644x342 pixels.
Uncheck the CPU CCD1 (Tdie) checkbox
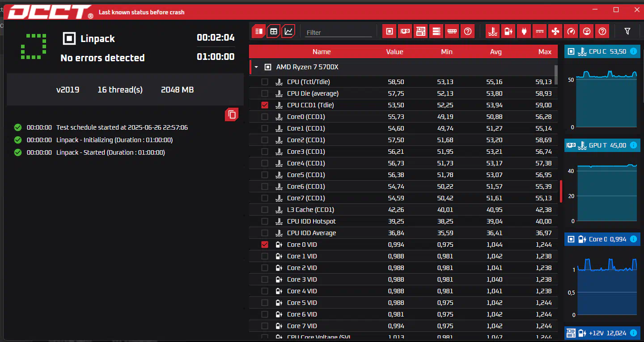[x=265, y=105]
